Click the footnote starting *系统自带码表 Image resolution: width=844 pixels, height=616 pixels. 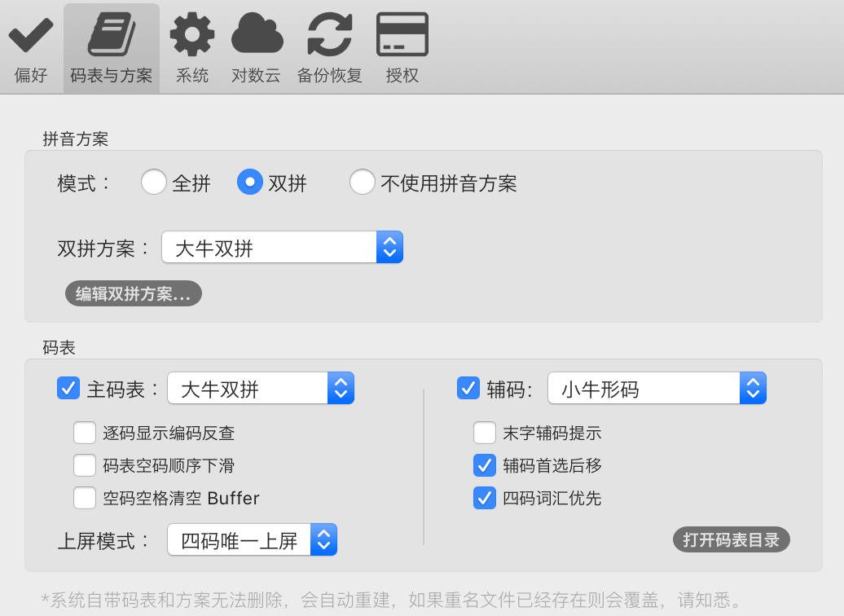tap(392, 600)
